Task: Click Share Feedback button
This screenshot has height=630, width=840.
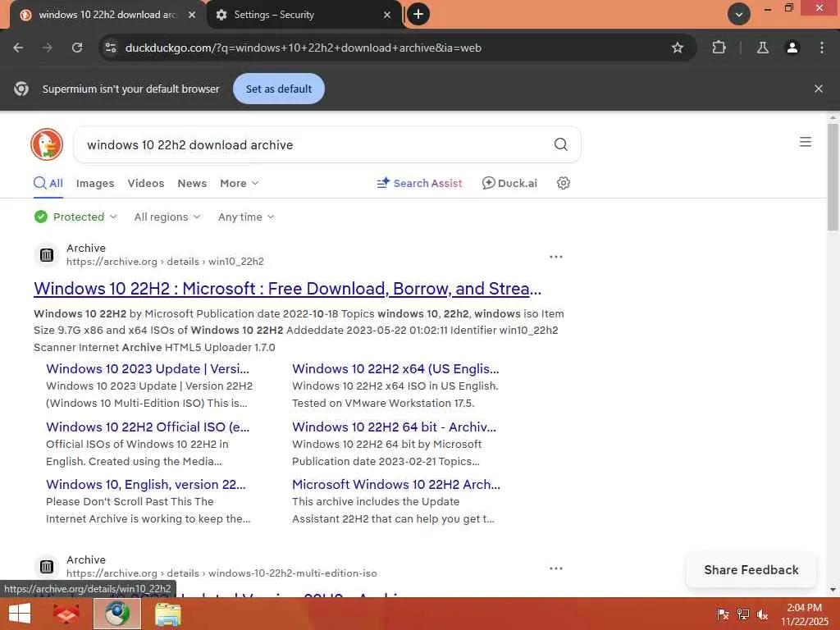Action: coord(751,570)
